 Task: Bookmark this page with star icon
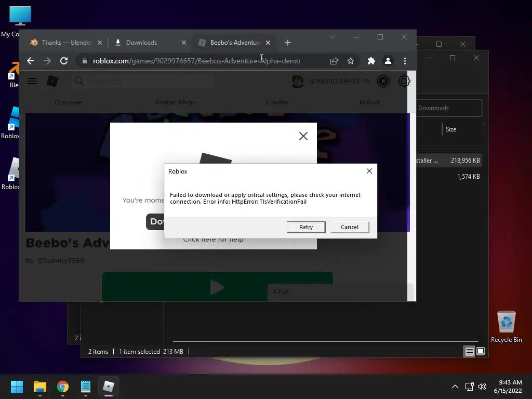coord(351,61)
